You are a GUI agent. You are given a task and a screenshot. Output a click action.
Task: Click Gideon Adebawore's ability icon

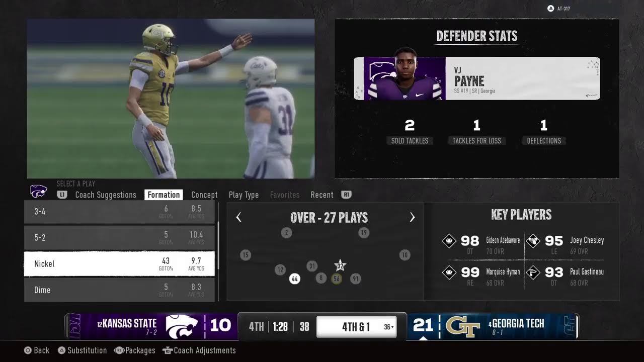(x=449, y=241)
